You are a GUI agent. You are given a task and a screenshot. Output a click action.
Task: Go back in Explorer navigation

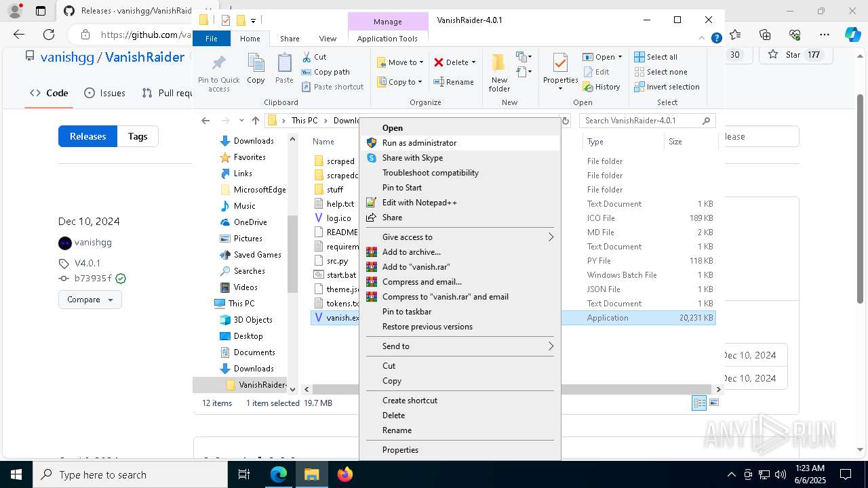click(x=205, y=121)
